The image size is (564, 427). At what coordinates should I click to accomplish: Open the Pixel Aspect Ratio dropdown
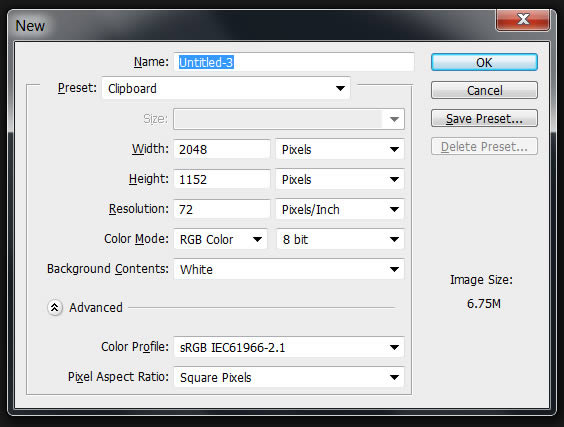[x=289, y=377]
